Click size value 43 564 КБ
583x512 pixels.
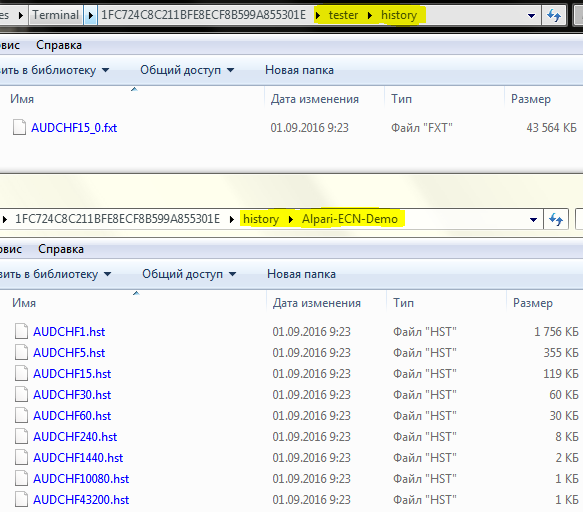(551, 128)
